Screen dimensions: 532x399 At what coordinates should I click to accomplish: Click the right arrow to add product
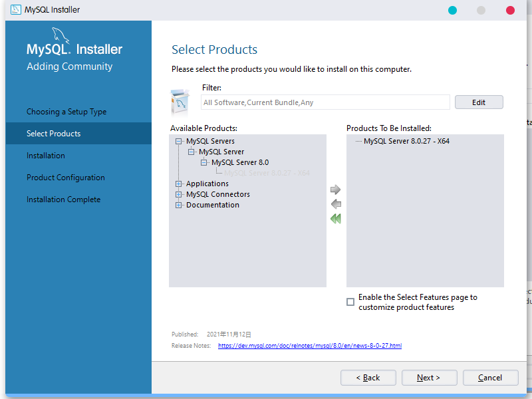(x=335, y=190)
